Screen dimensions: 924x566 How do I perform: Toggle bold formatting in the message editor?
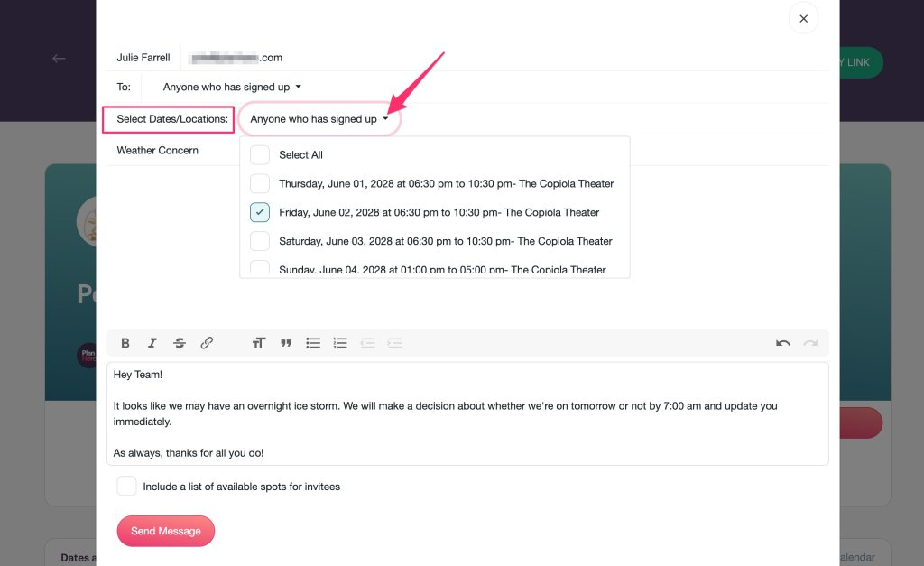(x=125, y=343)
